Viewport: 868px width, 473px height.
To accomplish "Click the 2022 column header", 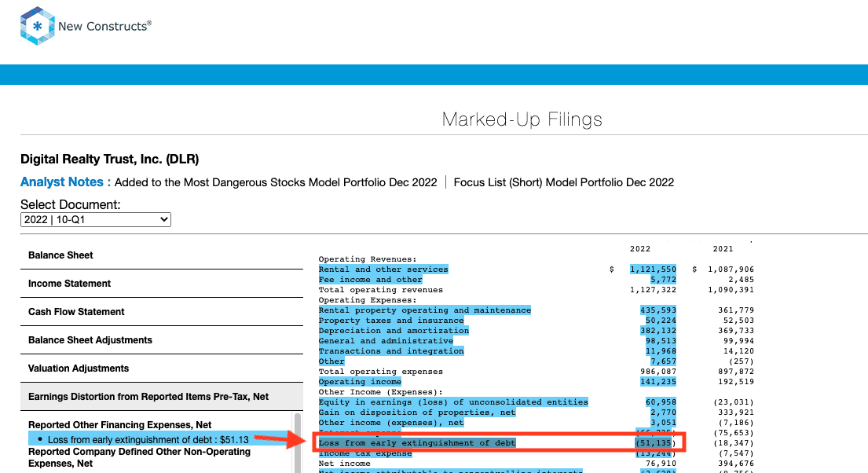I will click(x=640, y=249).
